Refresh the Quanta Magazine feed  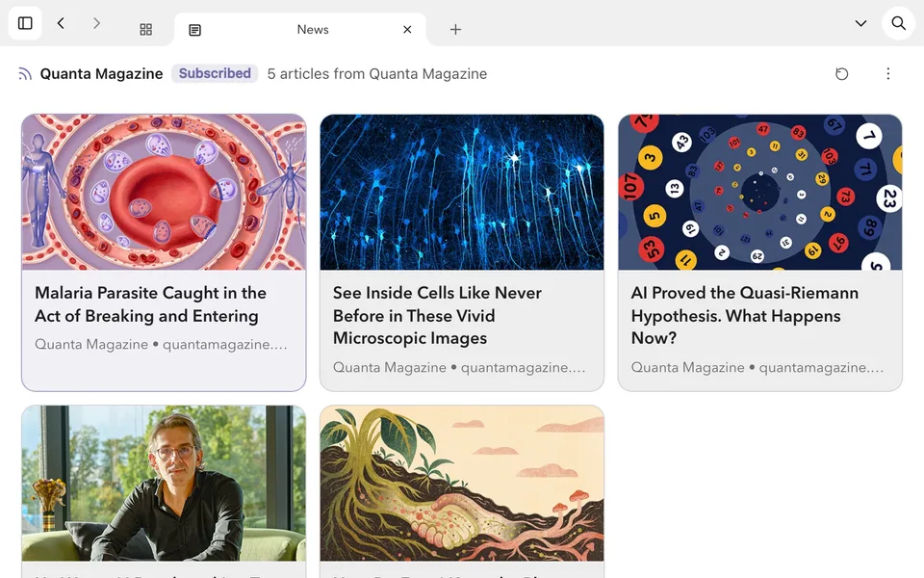tap(842, 74)
